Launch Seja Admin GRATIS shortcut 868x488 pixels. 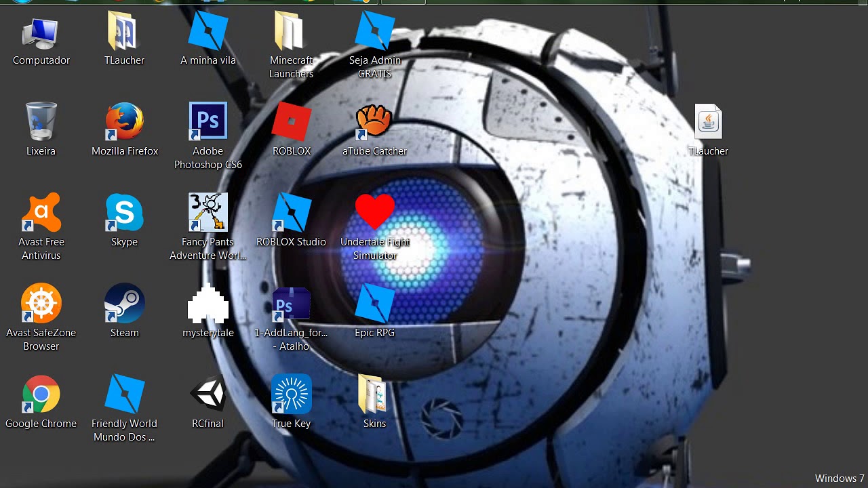pos(375,30)
